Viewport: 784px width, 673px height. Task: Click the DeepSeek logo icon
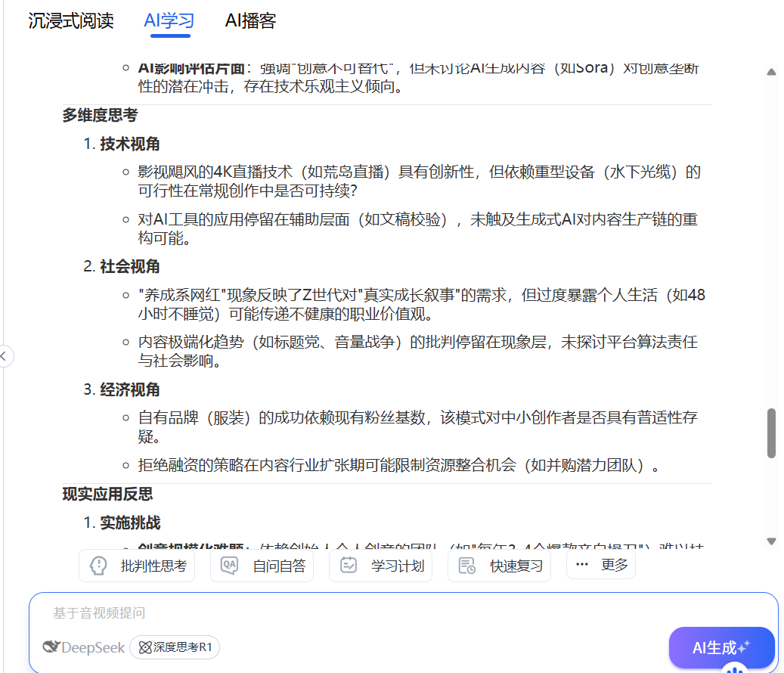point(50,647)
